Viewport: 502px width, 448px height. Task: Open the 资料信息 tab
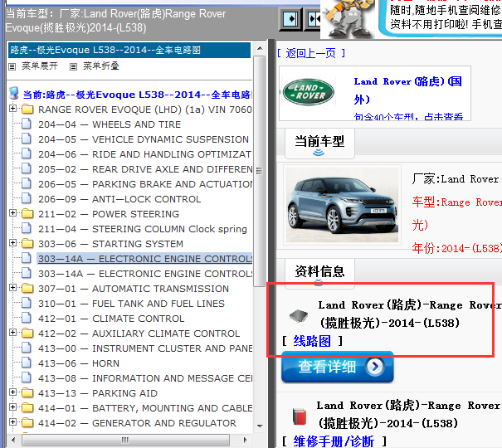tap(319, 272)
